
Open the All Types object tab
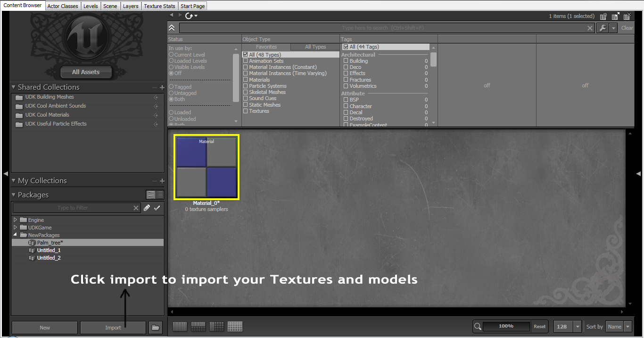tap(315, 47)
